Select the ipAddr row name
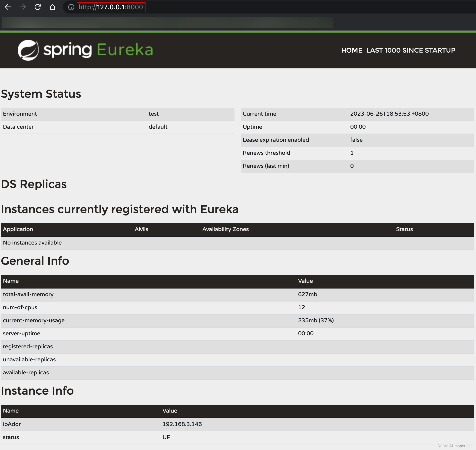 (12, 424)
